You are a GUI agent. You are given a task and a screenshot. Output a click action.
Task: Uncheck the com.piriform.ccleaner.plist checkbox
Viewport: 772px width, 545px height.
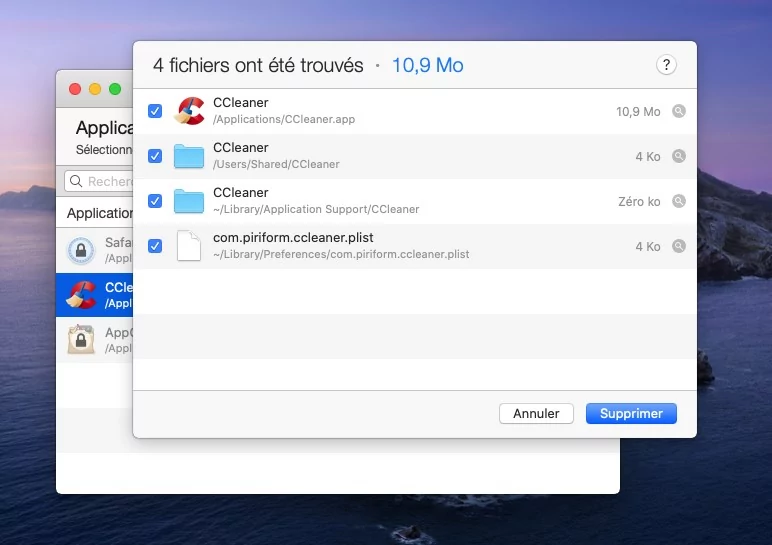click(155, 246)
